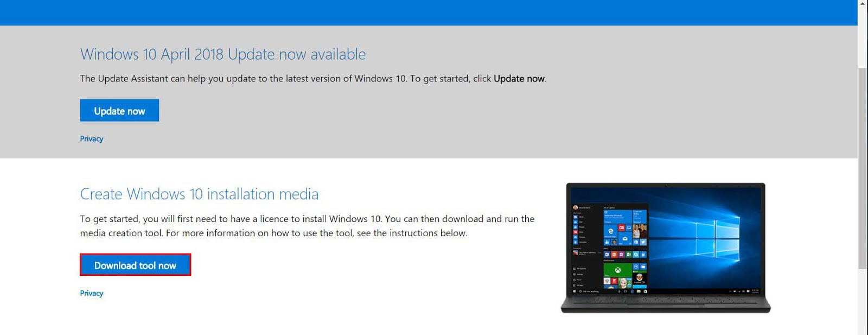The image size is (868, 335).
Task: Click the vertical scrollbar thumb
Action: pos(863,168)
